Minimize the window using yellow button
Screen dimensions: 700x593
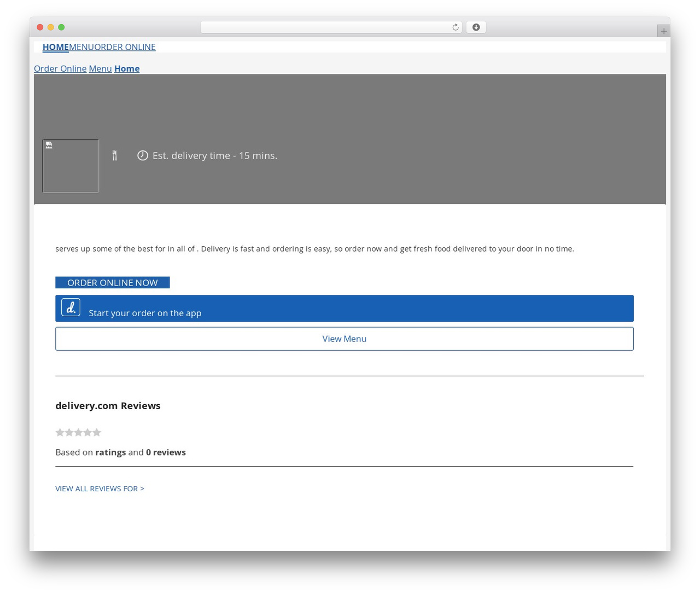pos(51,27)
